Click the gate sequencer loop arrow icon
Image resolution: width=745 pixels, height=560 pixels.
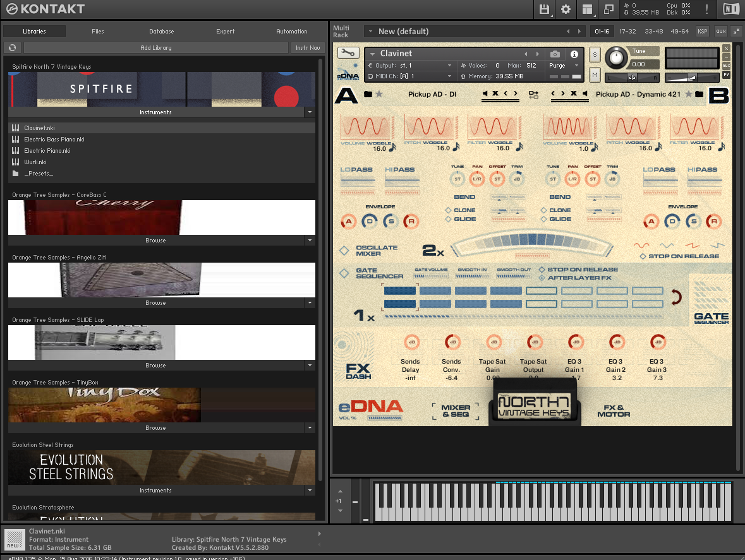pos(677,297)
